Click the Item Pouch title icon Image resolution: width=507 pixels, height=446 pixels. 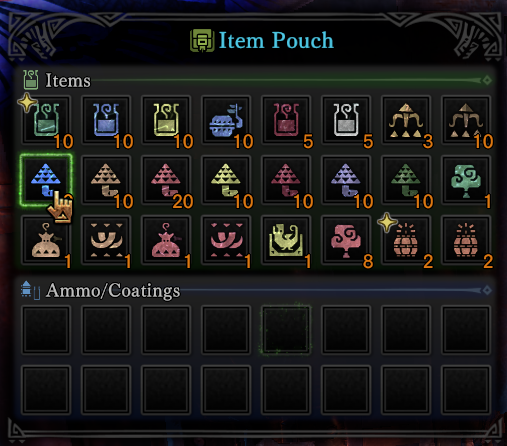click(202, 40)
